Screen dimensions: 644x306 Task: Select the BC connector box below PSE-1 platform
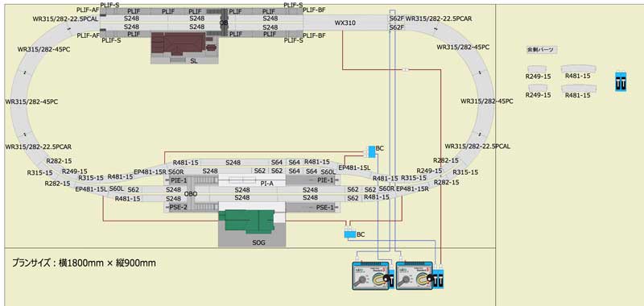coord(350,234)
